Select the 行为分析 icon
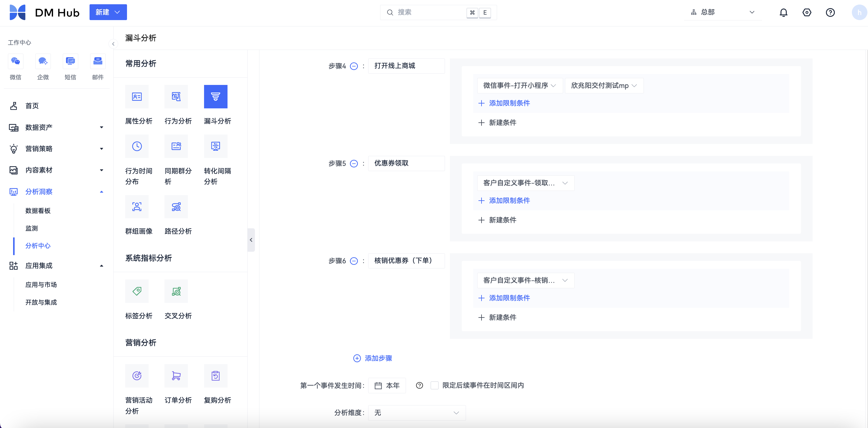868x428 pixels. (x=176, y=96)
